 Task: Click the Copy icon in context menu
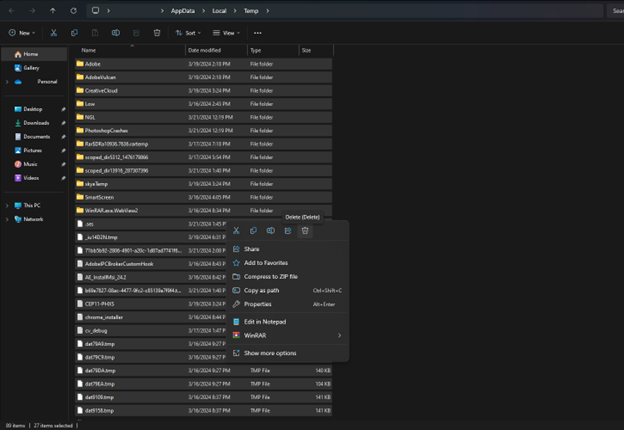pyautogui.click(x=253, y=231)
